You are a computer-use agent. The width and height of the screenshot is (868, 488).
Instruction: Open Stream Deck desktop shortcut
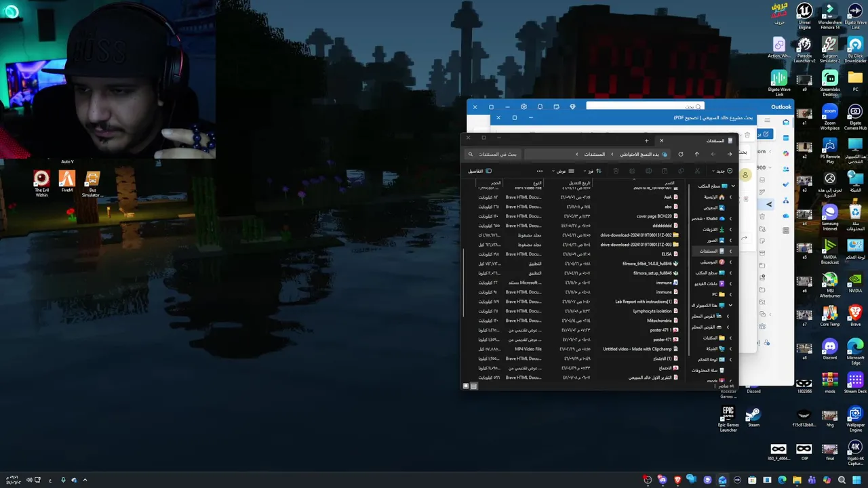(855, 383)
